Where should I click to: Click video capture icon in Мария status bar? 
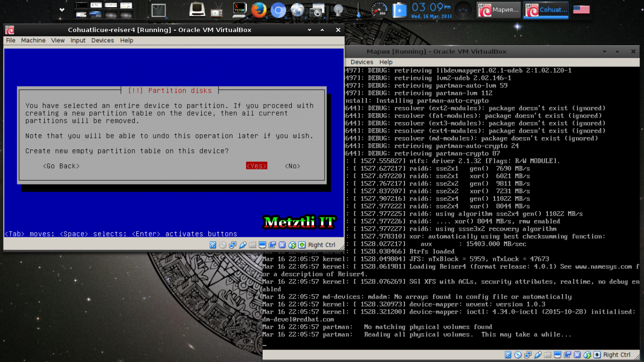tap(567, 355)
